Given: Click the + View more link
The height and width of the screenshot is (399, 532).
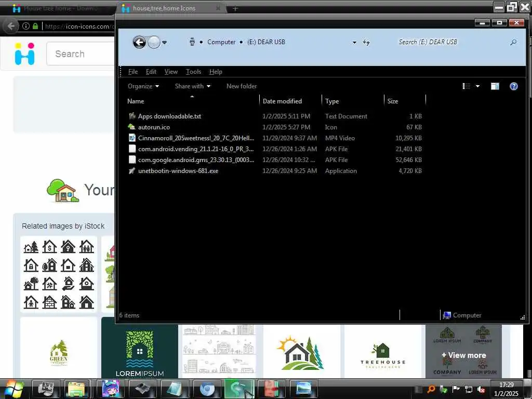Looking at the screenshot, I should [463, 355].
